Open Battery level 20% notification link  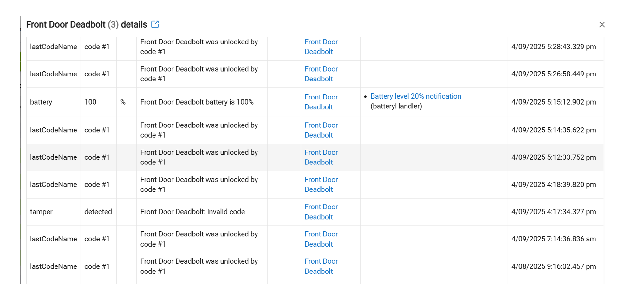[416, 96]
